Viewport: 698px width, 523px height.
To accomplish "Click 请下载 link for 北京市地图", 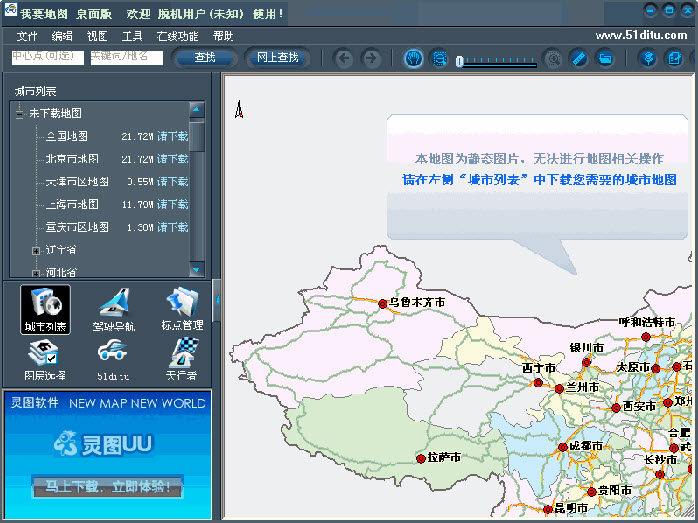I will pyautogui.click(x=172, y=159).
